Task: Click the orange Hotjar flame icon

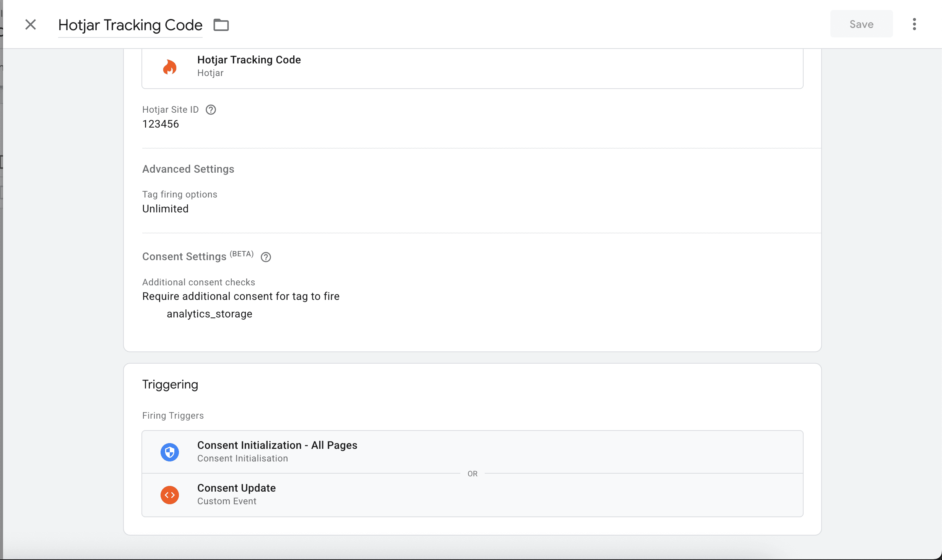Action: click(x=170, y=67)
